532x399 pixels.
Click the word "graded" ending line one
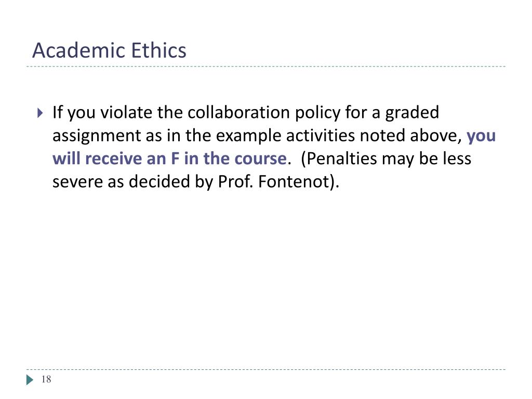pos(412,113)
